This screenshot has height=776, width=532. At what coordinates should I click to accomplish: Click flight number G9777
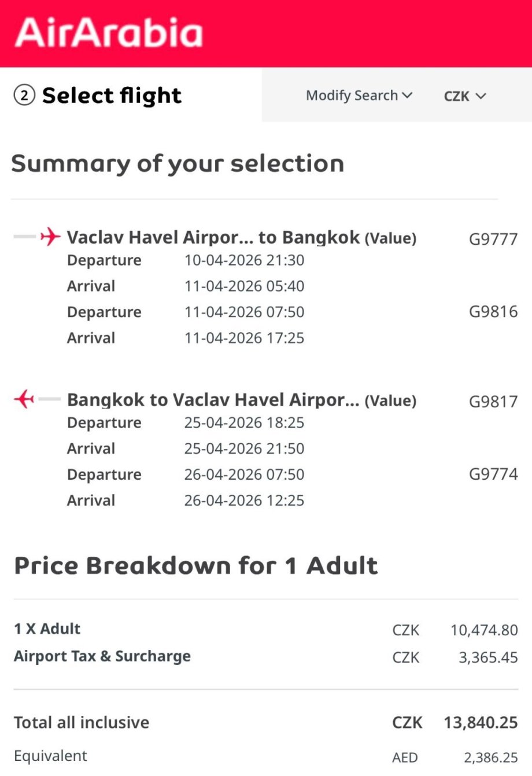493,239
